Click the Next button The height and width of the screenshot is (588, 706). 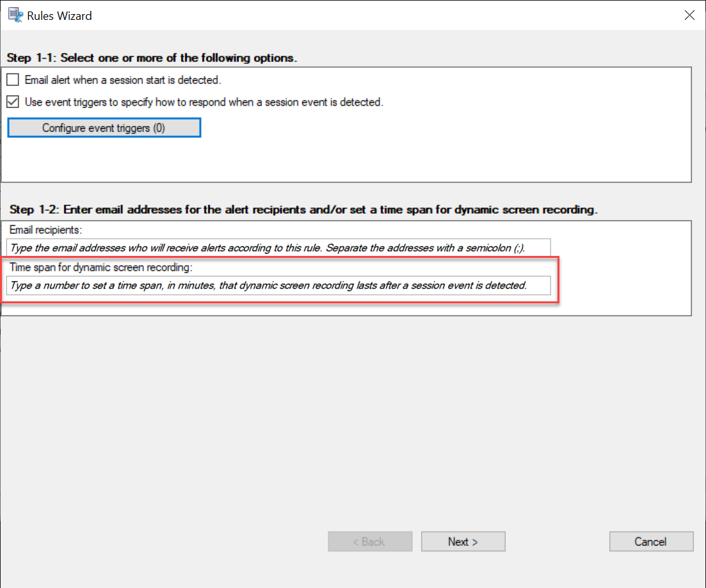(463, 542)
